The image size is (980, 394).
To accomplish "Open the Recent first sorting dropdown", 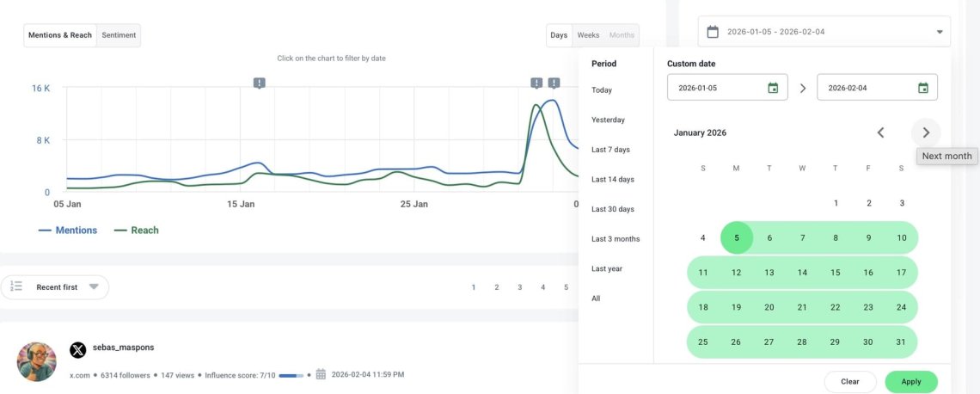I will tap(93, 286).
